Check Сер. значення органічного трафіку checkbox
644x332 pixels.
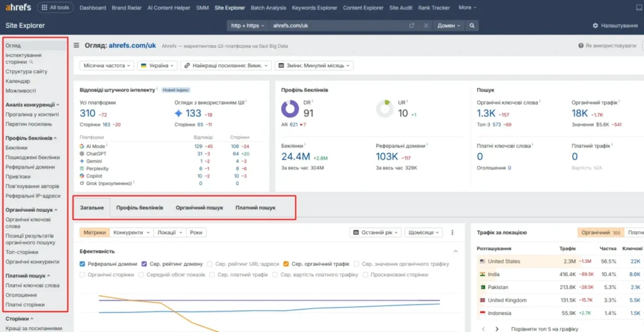click(357, 264)
